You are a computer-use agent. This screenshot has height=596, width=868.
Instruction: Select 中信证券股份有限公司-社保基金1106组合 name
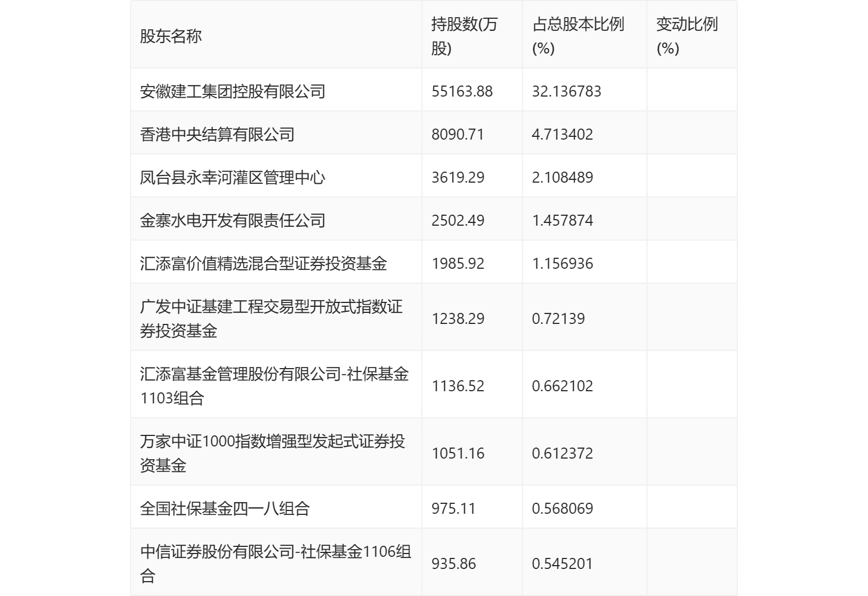(276, 563)
